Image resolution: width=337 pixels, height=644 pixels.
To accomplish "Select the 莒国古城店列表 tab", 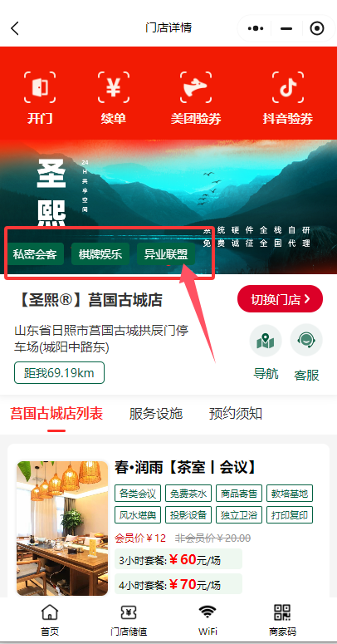I will point(56,414).
